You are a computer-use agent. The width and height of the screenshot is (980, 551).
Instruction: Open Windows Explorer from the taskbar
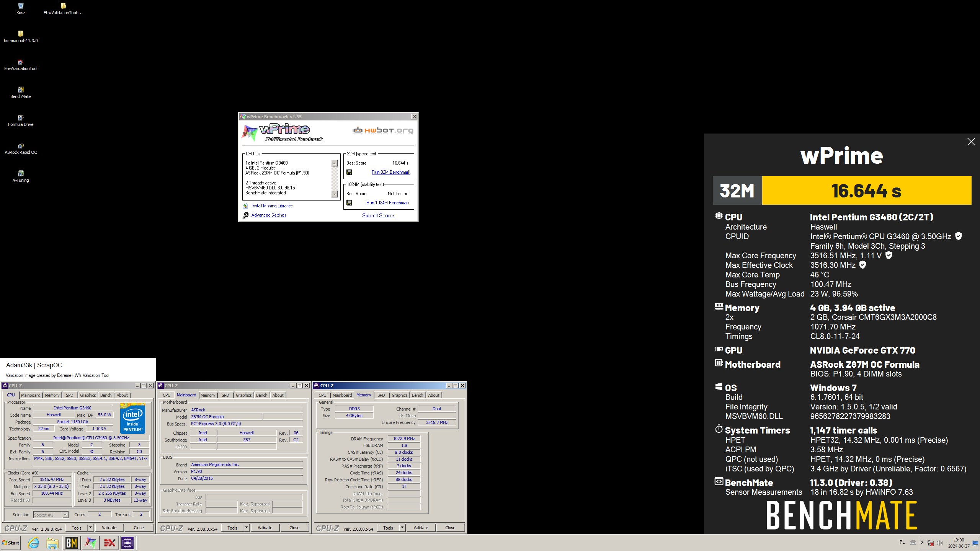[x=52, y=543]
